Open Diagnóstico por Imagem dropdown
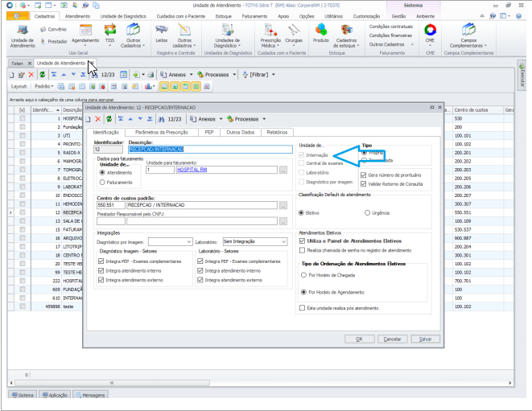The height and width of the screenshot is (411, 532). [189, 242]
